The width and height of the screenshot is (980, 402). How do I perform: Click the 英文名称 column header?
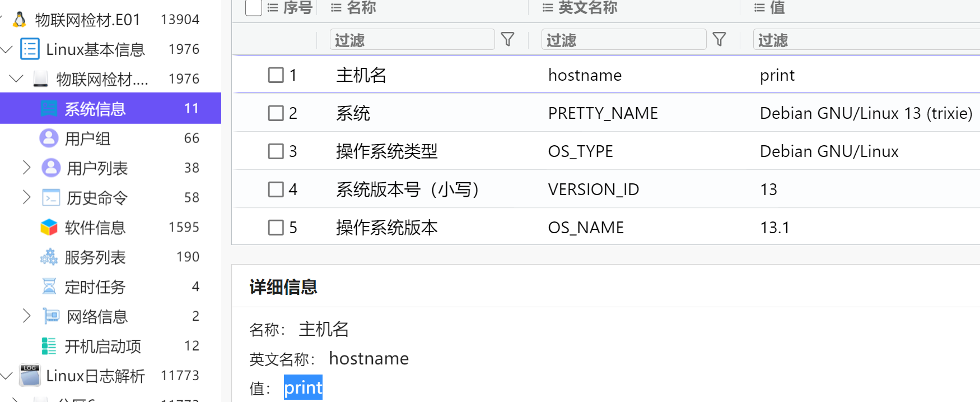point(587,7)
